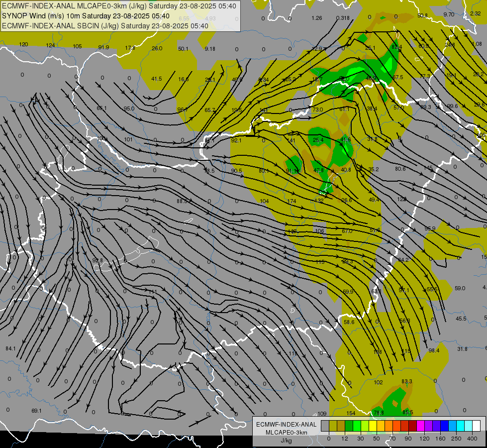Choose the pure blue swatch after 160

pyautogui.click(x=444, y=426)
